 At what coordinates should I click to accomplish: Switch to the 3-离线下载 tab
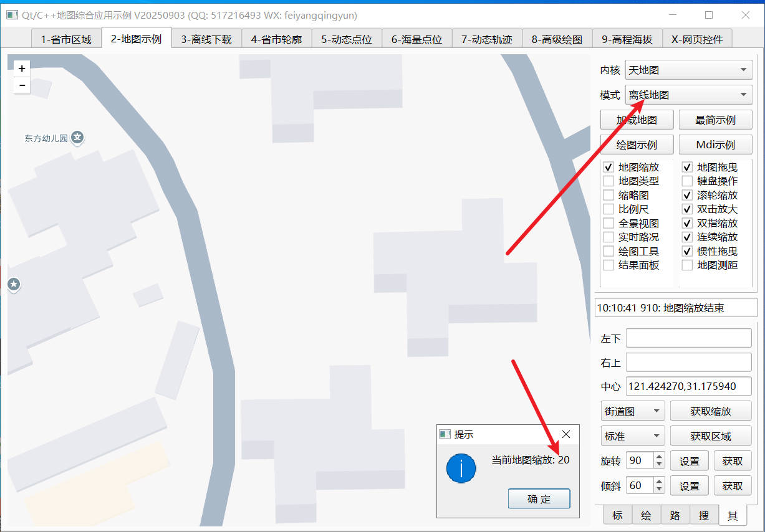206,38
